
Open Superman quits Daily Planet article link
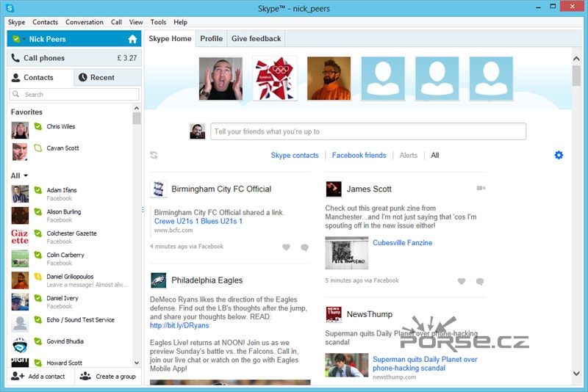click(425, 363)
